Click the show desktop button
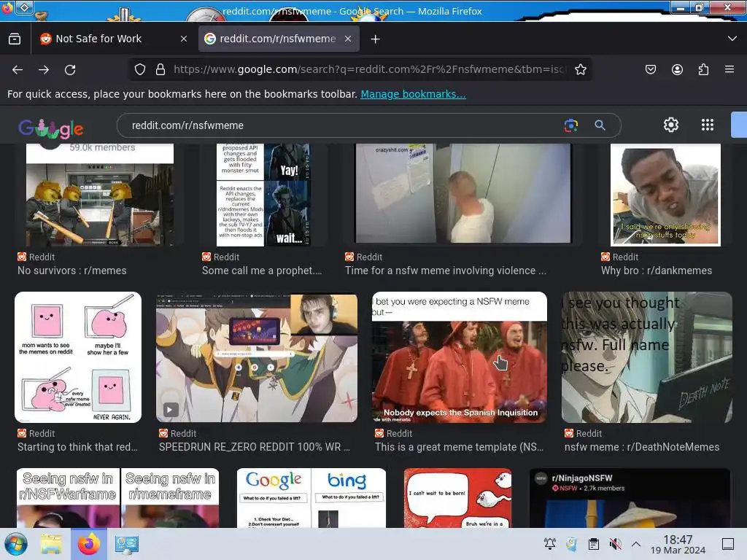This screenshot has width=747, height=560. click(728, 544)
